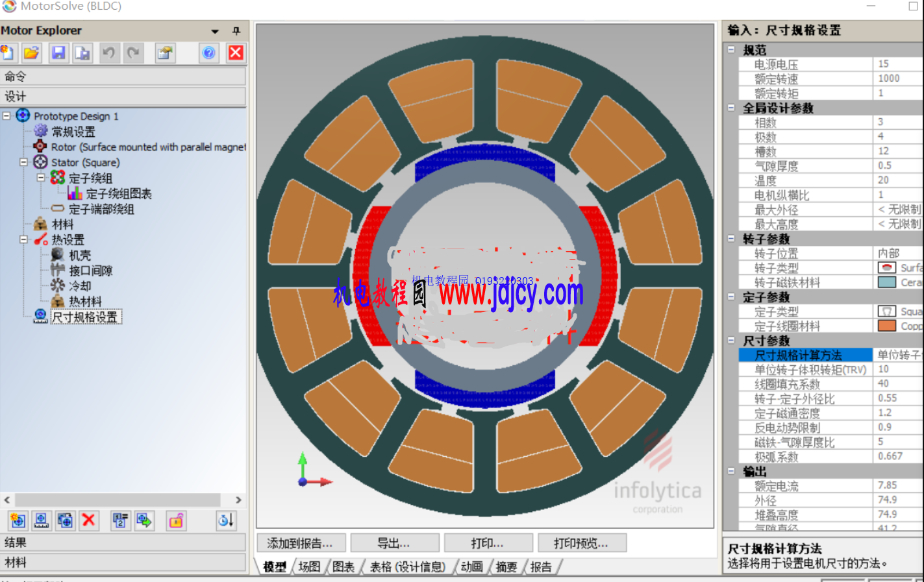Image resolution: width=924 pixels, height=582 pixels.
Task: Edit the 电源电压 value field
Action: [899, 64]
